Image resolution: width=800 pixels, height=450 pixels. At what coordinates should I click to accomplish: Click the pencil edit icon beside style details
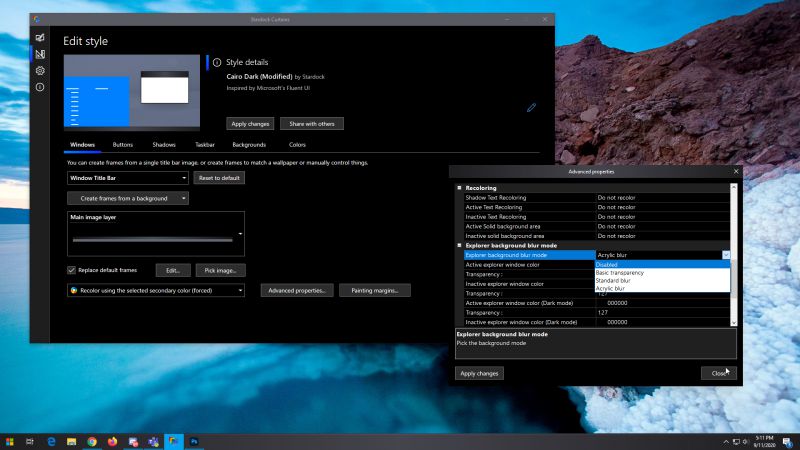[x=532, y=107]
